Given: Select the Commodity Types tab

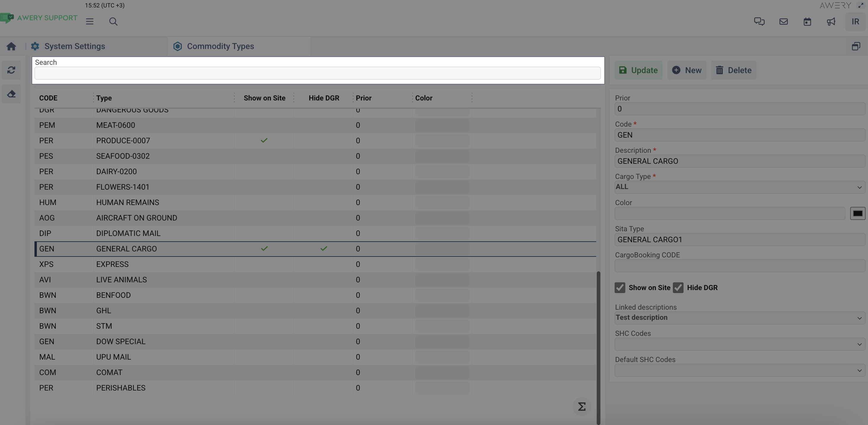Looking at the screenshot, I should tap(220, 46).
